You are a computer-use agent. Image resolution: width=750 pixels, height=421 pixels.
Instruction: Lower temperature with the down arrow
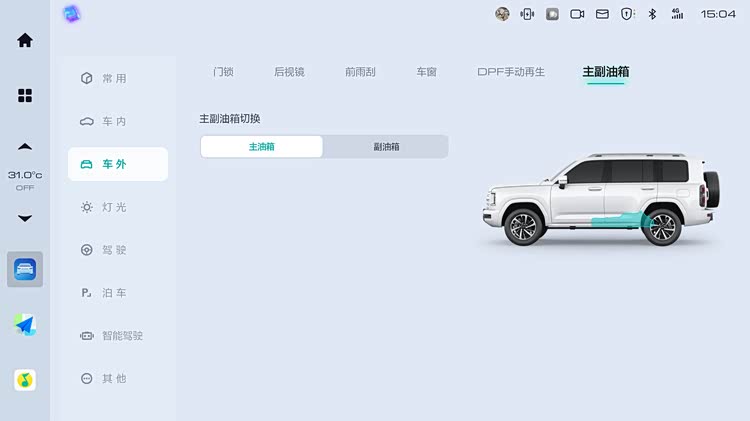click(x=25, y=218)
